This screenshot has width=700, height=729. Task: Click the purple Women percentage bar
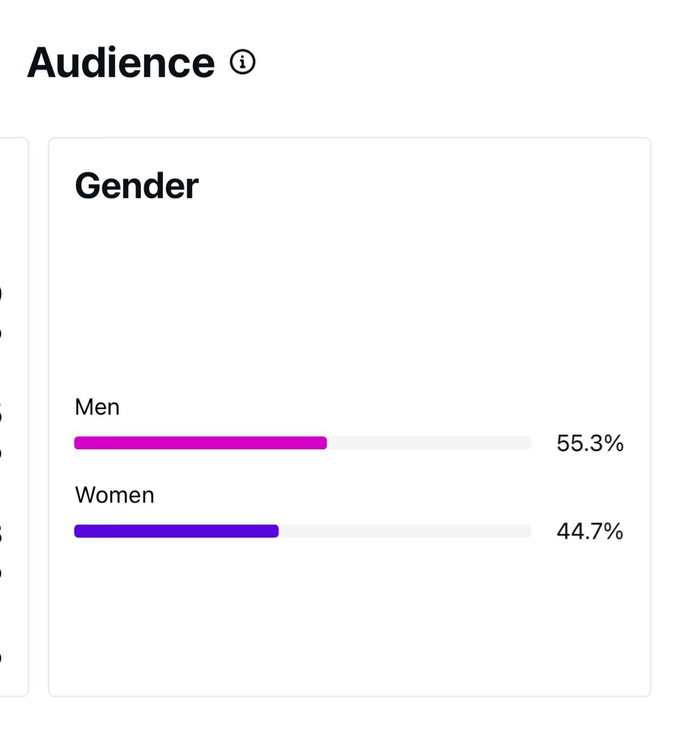point(176,531)
